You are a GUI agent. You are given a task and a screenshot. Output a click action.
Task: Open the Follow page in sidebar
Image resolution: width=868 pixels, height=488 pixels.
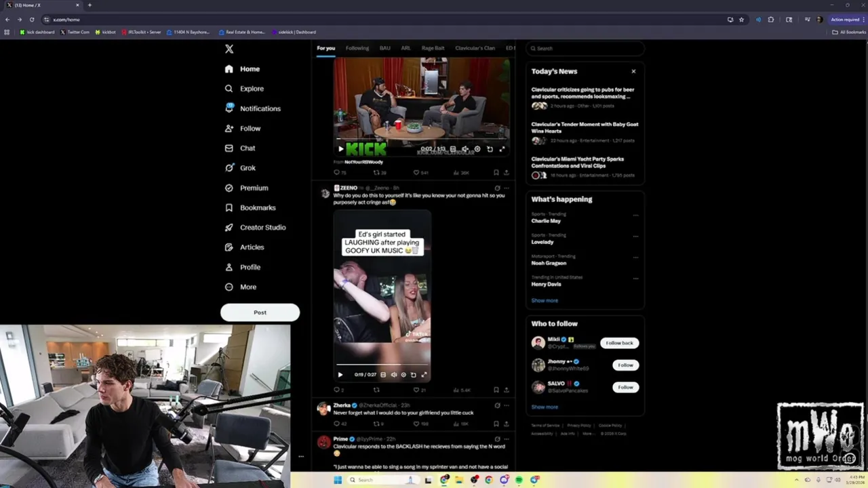pos(242,128)
